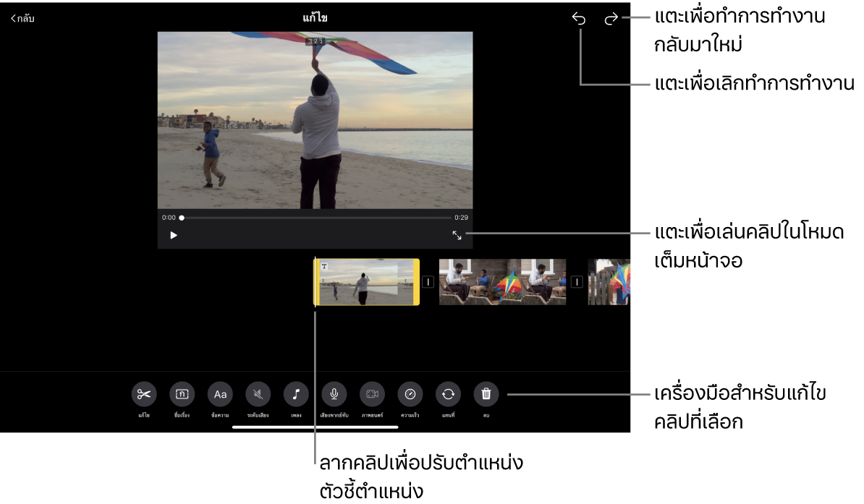Click the 0:00 elapsed time label

click(x=169, y=218)
